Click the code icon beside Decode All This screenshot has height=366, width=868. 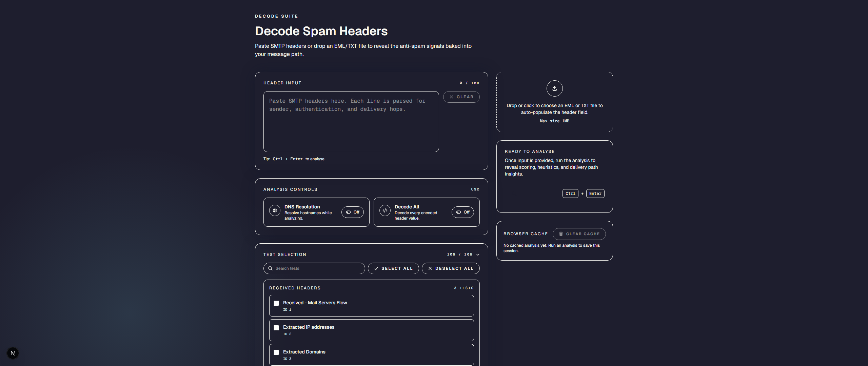pos(385,210)
